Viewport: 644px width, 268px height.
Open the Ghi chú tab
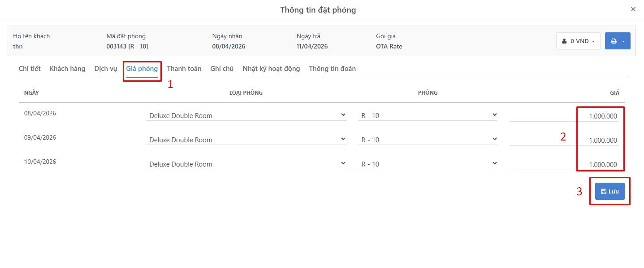222,69
